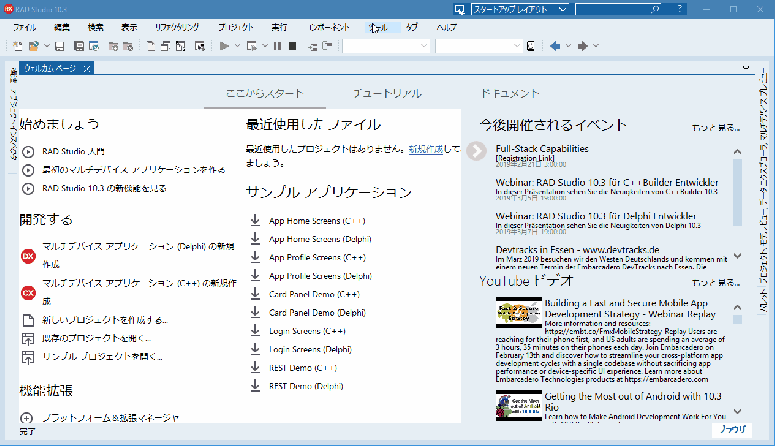
Task: Close the ウェルカムページ tab
Action: coord(87,68)
